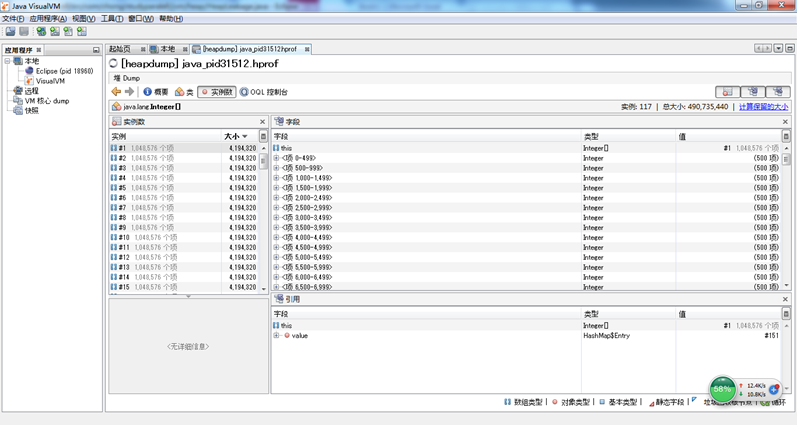This screenshot has height=425, width=797.
Task: Open column chooser of 引用 table
Action: pos(786,314)
